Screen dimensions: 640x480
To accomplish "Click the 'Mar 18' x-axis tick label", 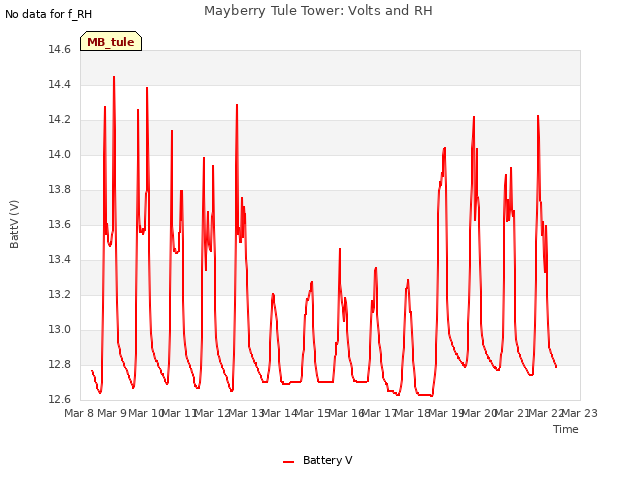I will [x=412, y=413].
